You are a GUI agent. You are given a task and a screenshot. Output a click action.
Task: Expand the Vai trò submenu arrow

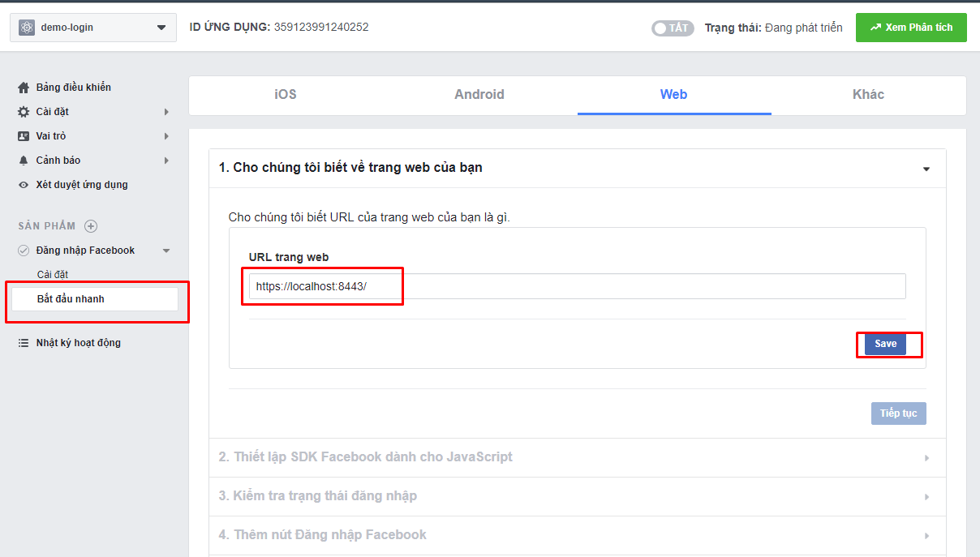click(x=166, y=136)
